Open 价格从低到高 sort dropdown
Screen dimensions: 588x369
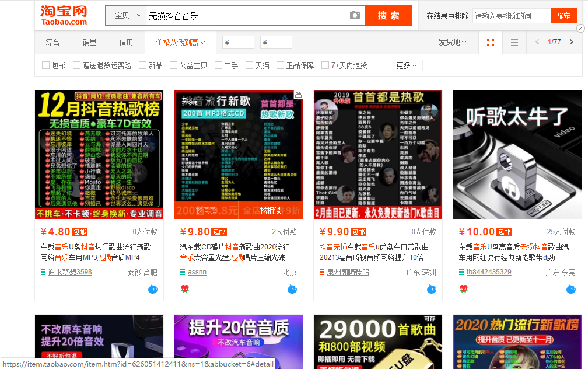[180, 43]
